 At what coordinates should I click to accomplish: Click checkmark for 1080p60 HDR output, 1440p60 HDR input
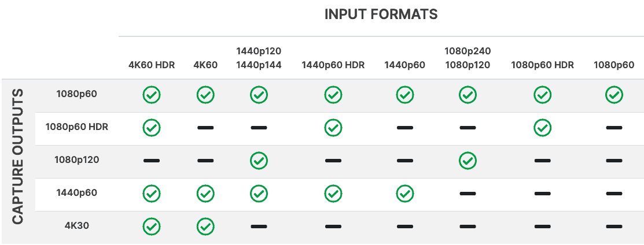pos(333,128)
